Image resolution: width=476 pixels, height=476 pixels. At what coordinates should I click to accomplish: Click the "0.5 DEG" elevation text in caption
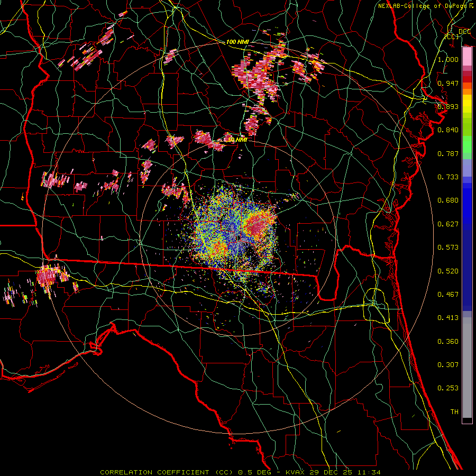(x=255, y=472)
